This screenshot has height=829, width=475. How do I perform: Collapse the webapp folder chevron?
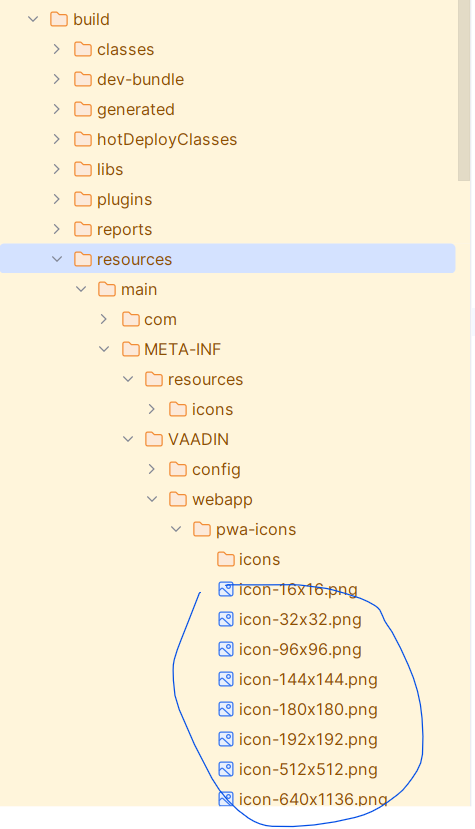152,500
